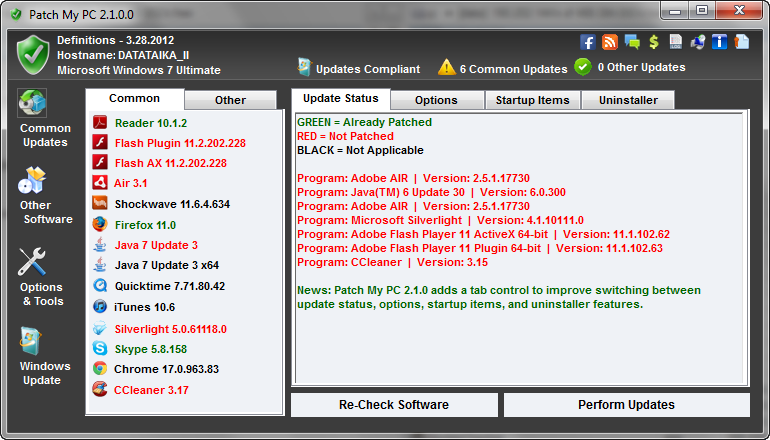Click the Silverlight icon
The width and height of the screenshot is (770, 440).
tap(100, 328)
